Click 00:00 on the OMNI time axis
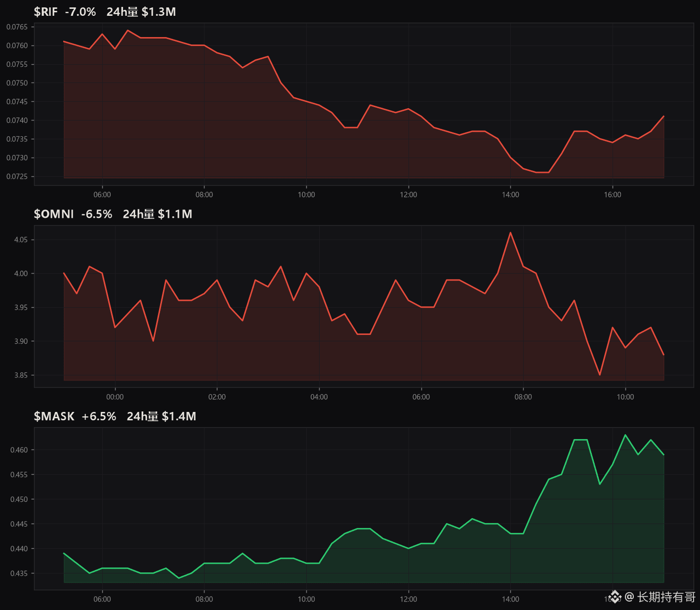This screenshot has width=700, height=610. click(x=115, y=397)
